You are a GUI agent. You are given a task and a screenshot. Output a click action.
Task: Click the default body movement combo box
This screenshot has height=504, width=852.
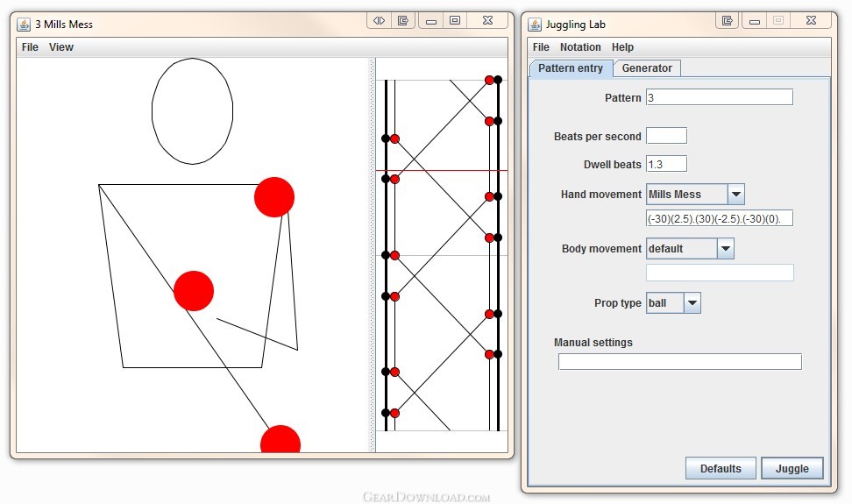pos(690,249)
